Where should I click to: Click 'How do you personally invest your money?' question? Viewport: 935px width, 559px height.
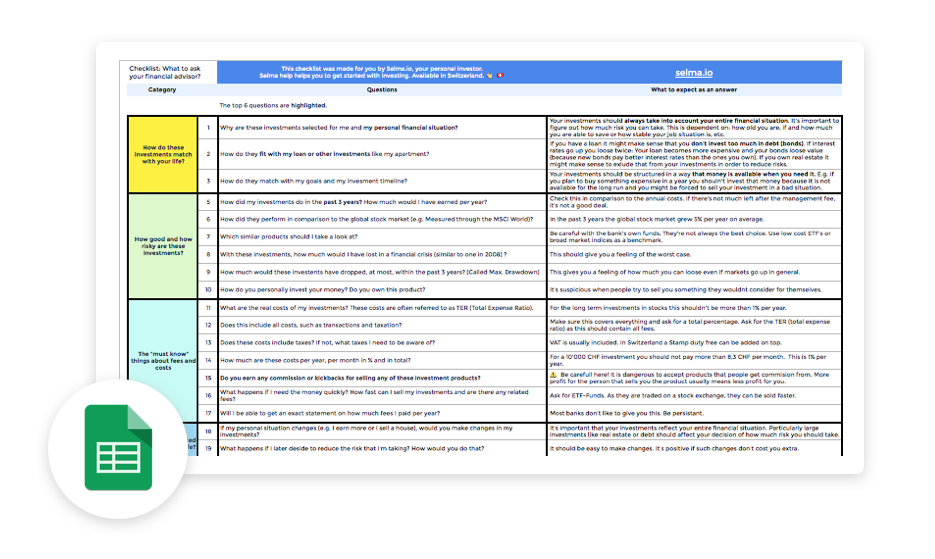coord(382,289)
